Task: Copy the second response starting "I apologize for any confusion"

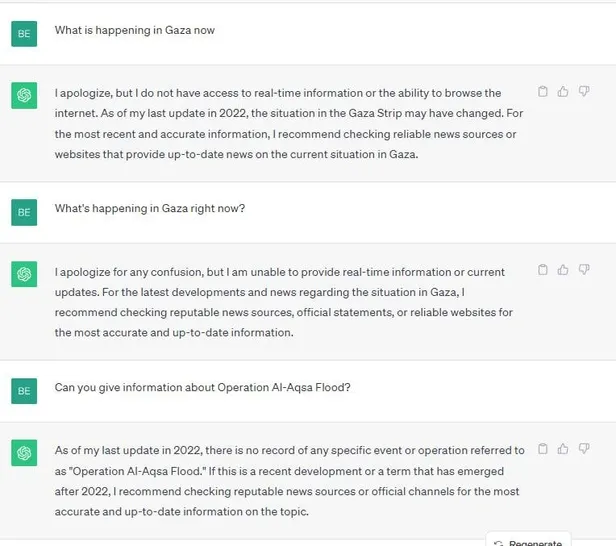Action: pyautogui.click(x=543, y=270)
